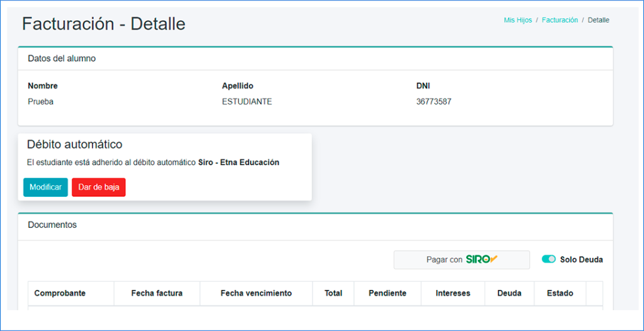Go to Mis Hijos breadcrumb link

(x=518, y=20)
